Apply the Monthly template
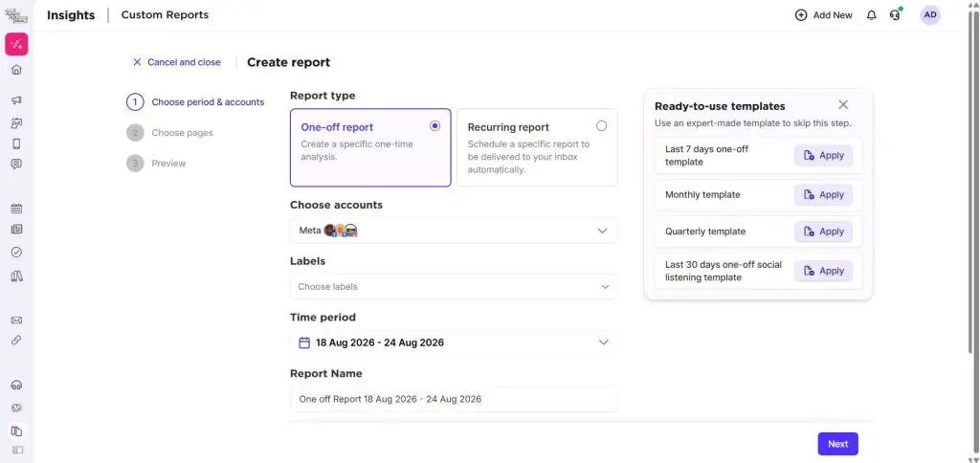This screenshot has width=980, height=463. click(x=823, y=195)
